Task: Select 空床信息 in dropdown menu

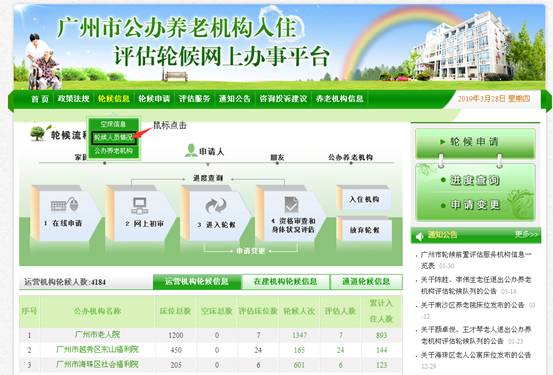Action: coord(114,124)
